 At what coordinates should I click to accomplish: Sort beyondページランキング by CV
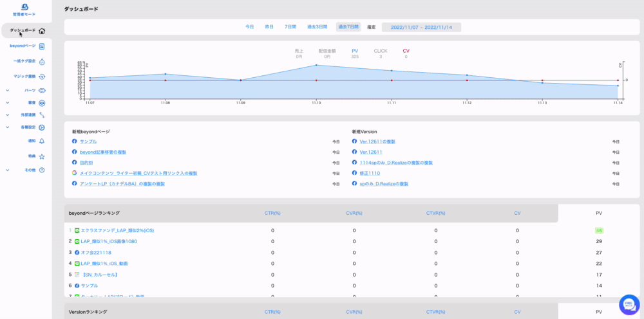click(517, 214)
